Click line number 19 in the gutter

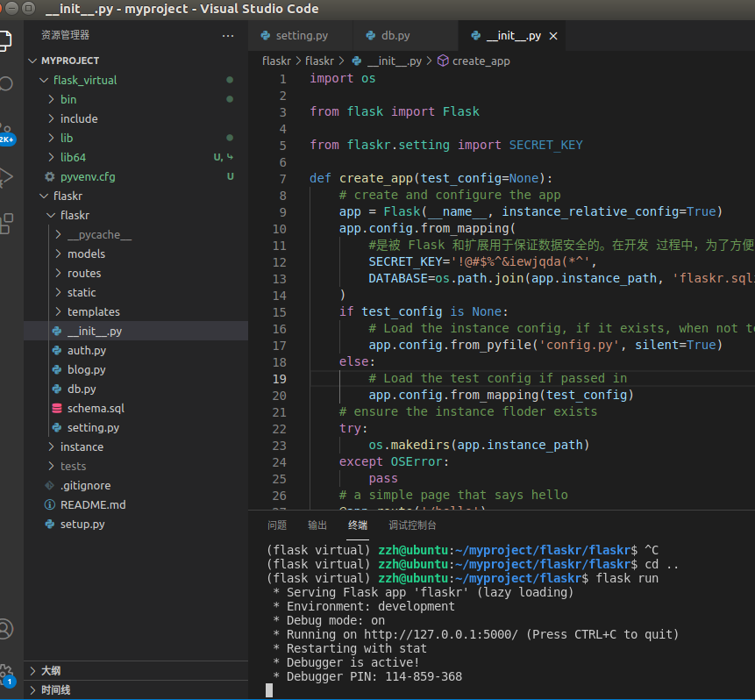(x=279, y=379)
